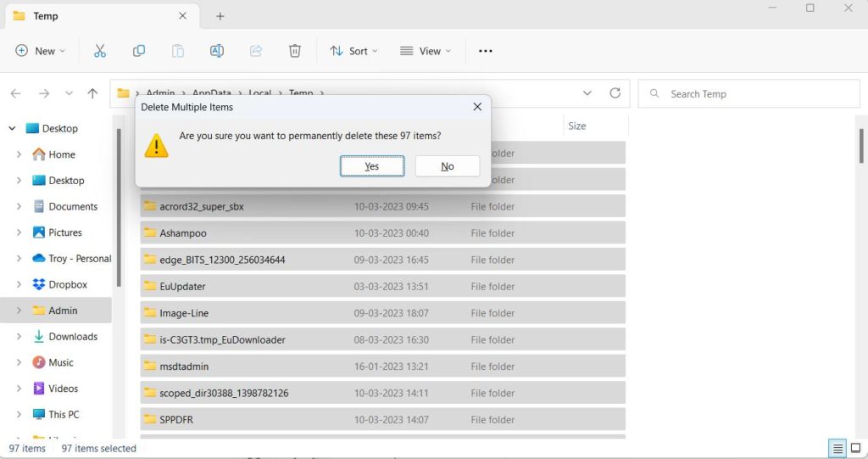Screen dimensions: 868x459
Task: Open the Sort dropdown menu
Action: click(x=353, y=51)
